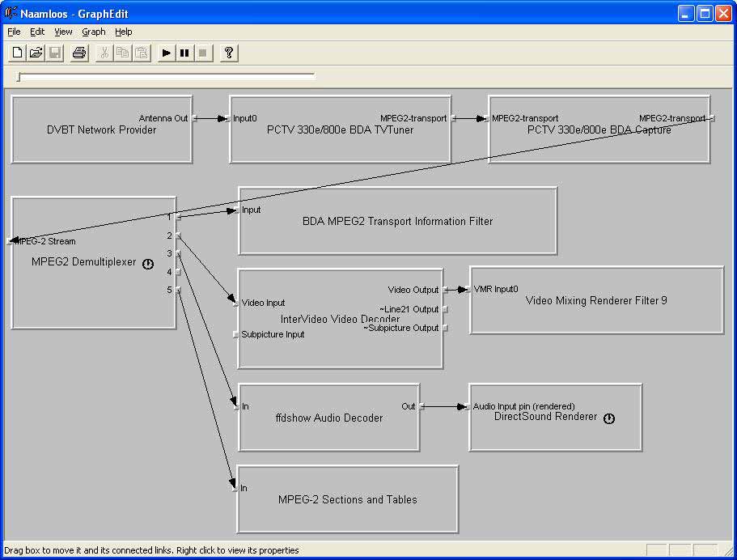Select the DirectSound Renderer filter box
The height and width of the screenshot is (560, 737).
pos(556,418)
